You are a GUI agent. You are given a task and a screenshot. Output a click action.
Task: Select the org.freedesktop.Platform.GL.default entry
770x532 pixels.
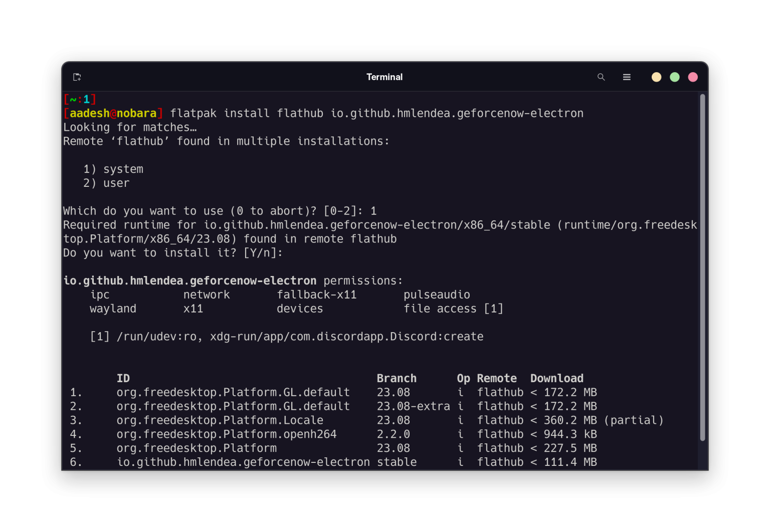pyautogui.click(x=233, y=392)
